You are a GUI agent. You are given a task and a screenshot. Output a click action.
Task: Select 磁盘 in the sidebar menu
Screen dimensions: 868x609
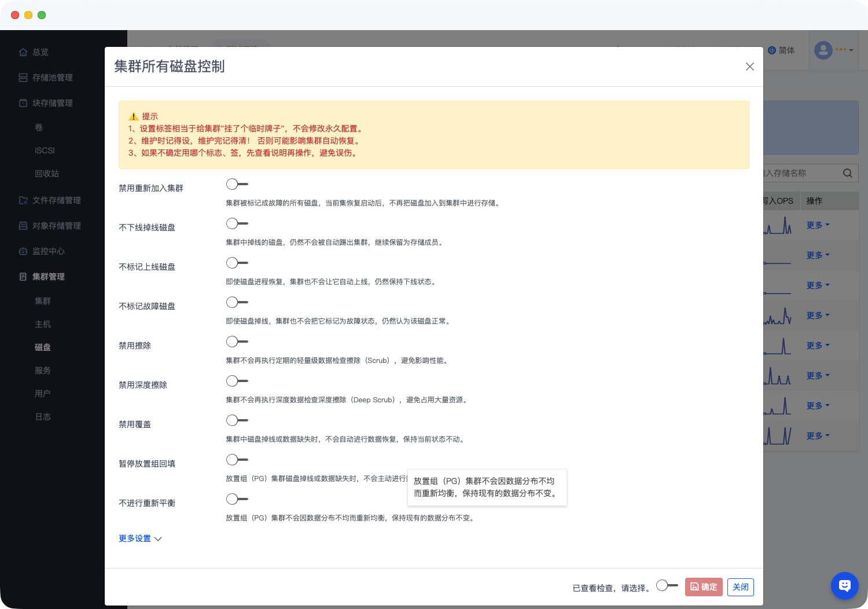click(43, 347)
